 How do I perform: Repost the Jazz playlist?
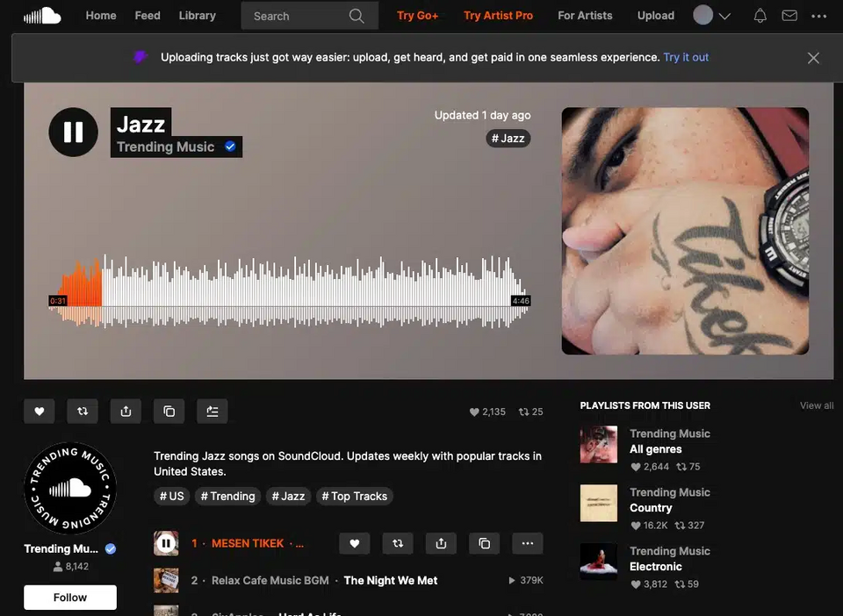click(83, 412)
